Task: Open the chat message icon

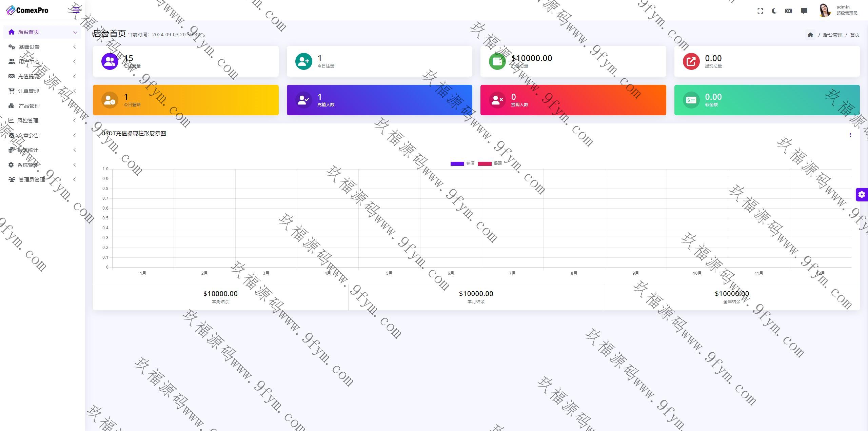Action: [804, 11]
